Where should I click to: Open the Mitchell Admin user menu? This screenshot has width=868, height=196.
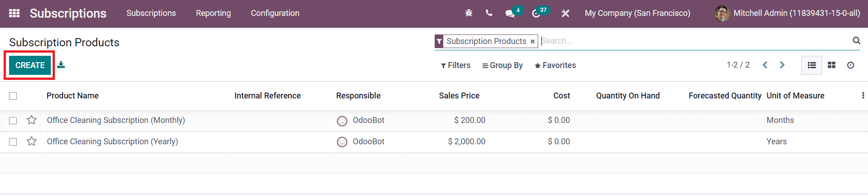(787, 13)
